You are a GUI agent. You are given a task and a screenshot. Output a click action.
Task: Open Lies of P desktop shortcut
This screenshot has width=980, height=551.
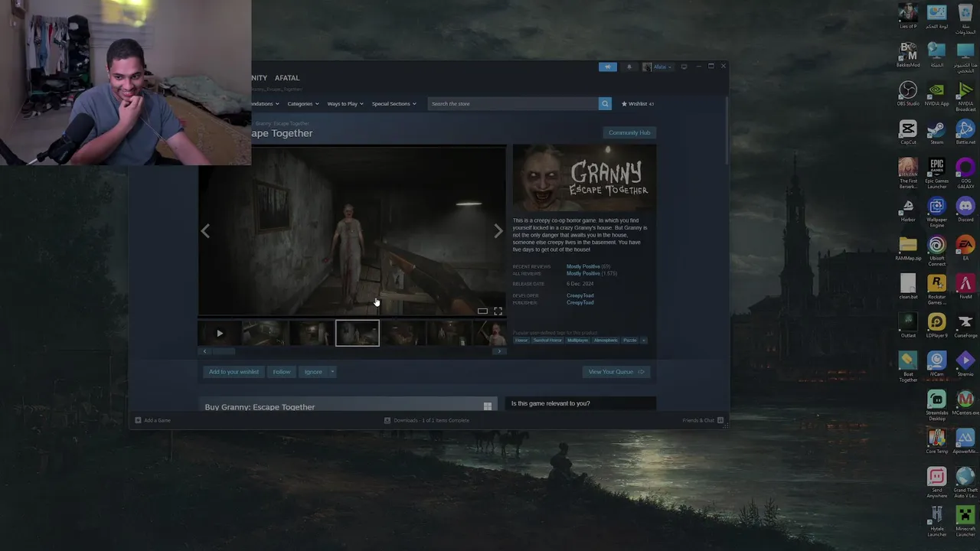pyautogui.click(x=908, y=16)
